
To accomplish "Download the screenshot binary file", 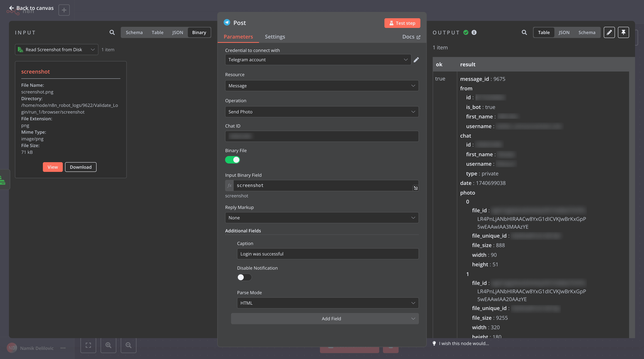I will click(x=80, y=167).
